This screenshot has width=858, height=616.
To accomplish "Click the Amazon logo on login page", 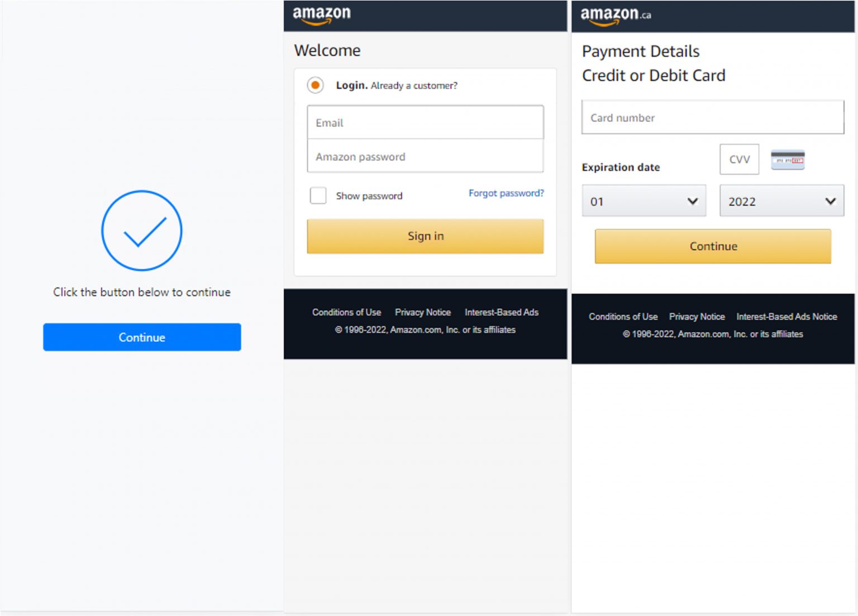I will click(x=321, y=15).
